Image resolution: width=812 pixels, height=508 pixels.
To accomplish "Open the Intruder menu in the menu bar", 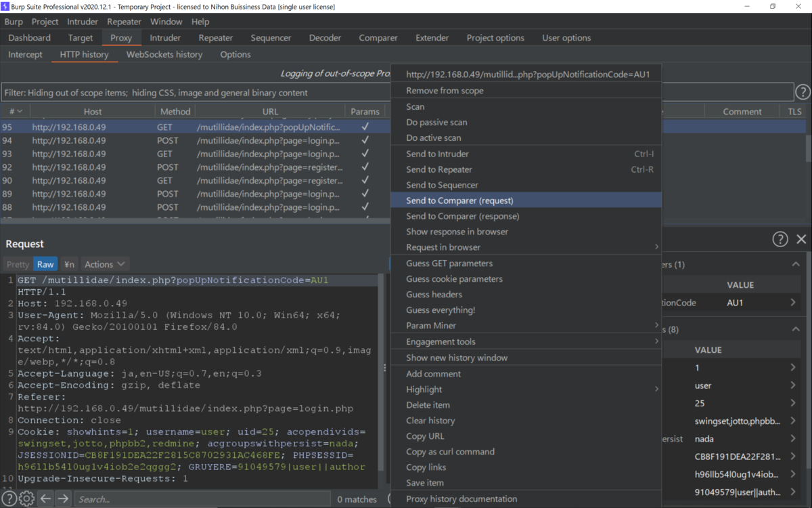I will pyautogui.click(x=83, y=22).
